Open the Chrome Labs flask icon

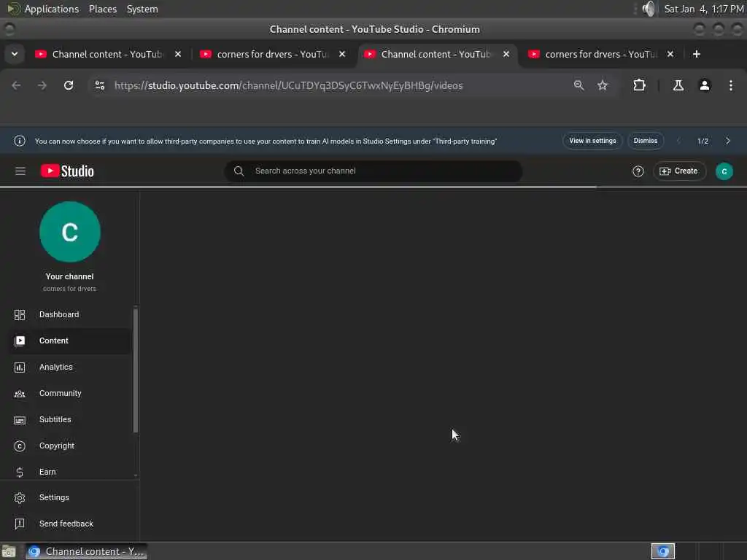pos(678,85)
